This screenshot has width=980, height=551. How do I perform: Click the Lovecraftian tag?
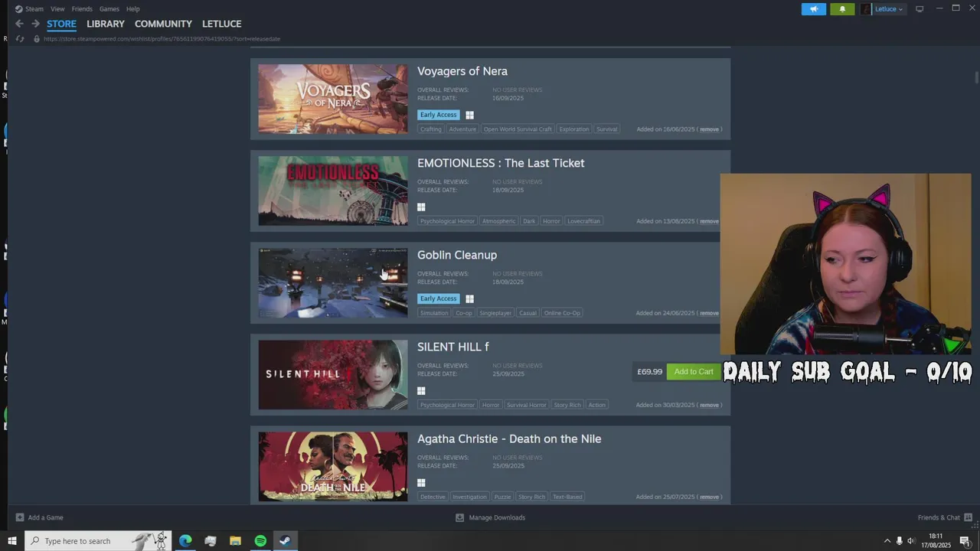coord(583,221)
